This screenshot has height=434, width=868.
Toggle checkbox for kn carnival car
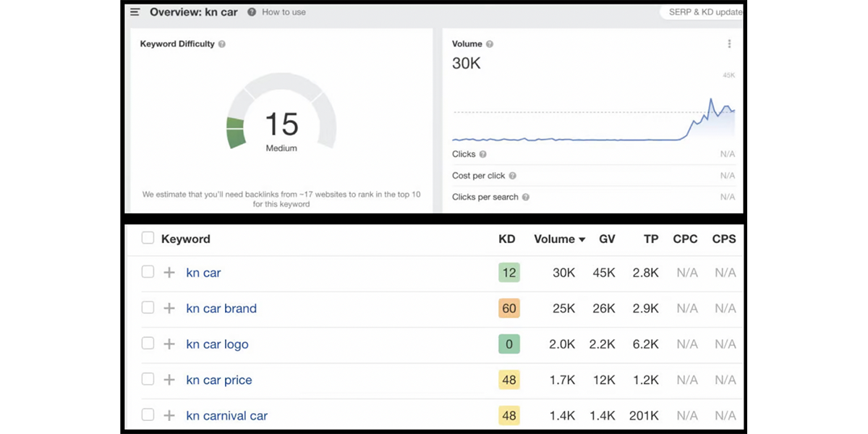pos(148,415)
